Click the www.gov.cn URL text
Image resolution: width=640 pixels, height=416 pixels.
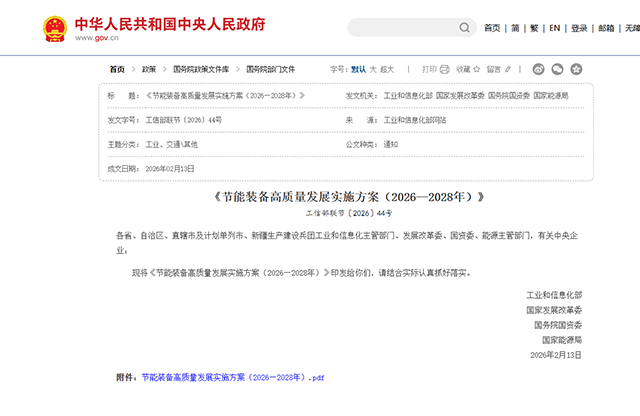coord(97,38)
